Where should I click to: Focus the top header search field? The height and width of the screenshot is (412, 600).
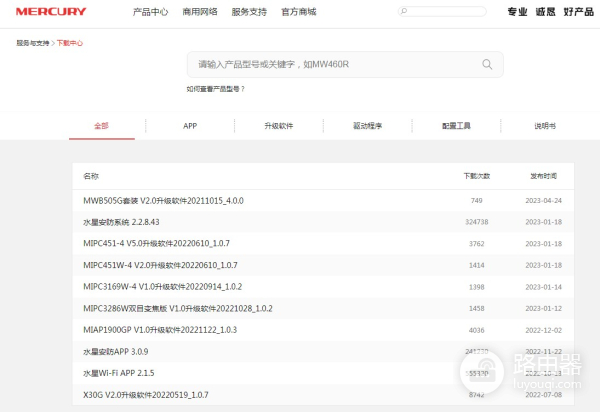442,11
